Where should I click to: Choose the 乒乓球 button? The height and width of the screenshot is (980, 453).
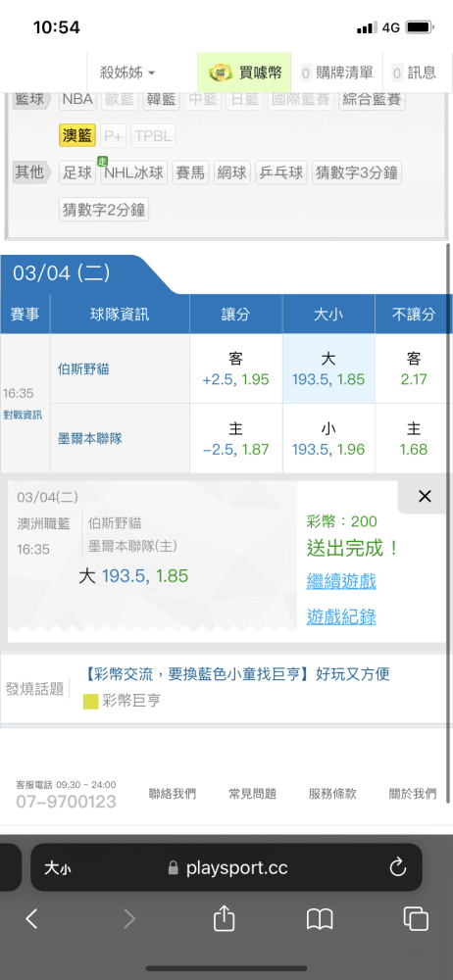[281, 172]
